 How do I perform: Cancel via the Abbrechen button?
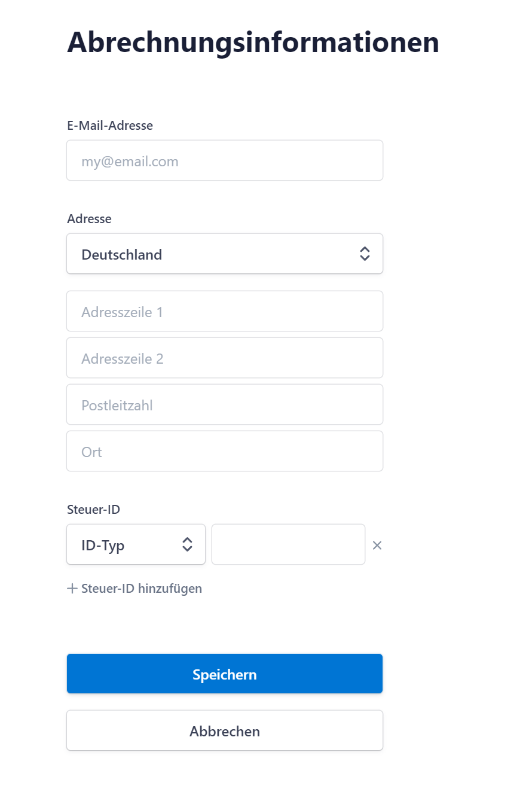click(x=225, y=730)
